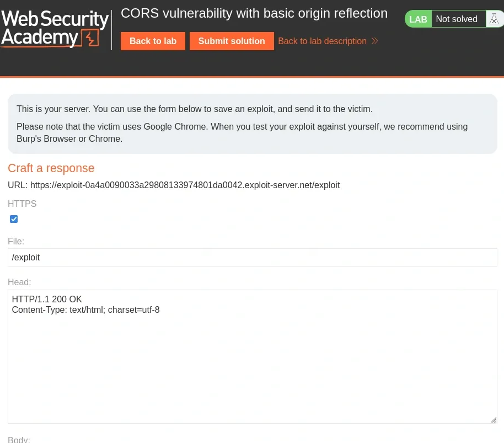The image size is (504, 443).
Task: Click the File: field label
Action: (x=16, y=241)
